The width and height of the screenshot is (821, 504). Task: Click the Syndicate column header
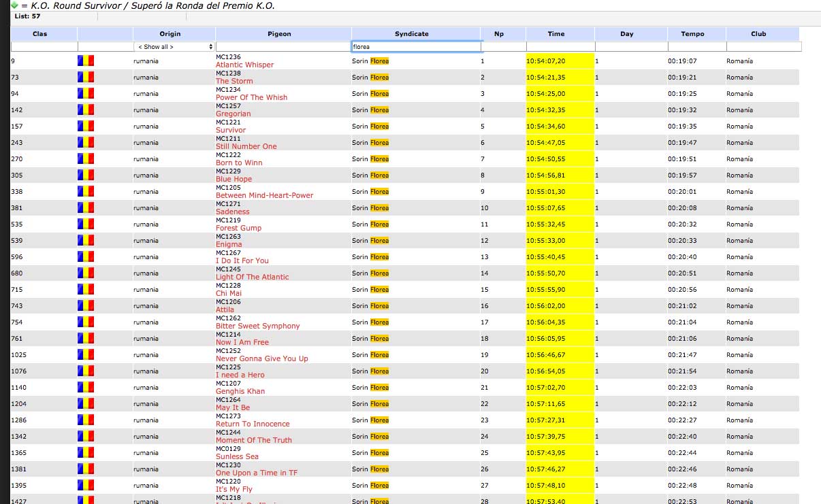tap(412, 33)
